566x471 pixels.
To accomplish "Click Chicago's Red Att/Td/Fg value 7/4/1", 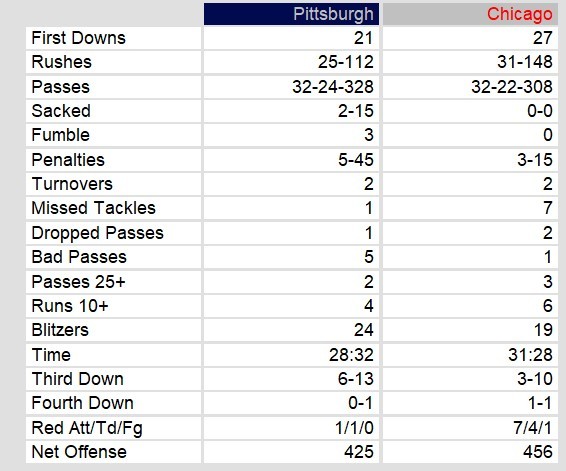I will coord(533,428).
